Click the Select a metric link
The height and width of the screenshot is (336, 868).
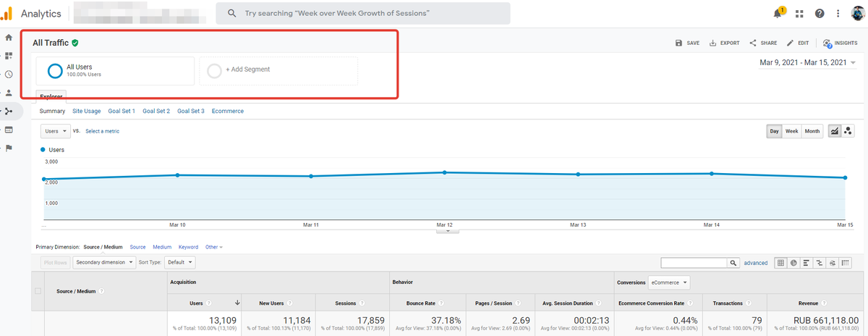coord(102,131)
